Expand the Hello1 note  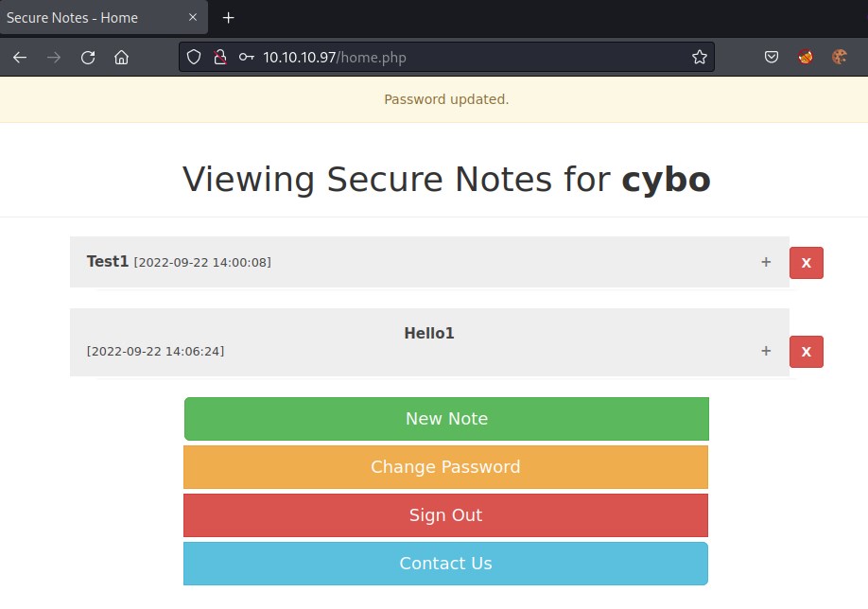click(x=766, y=351)
